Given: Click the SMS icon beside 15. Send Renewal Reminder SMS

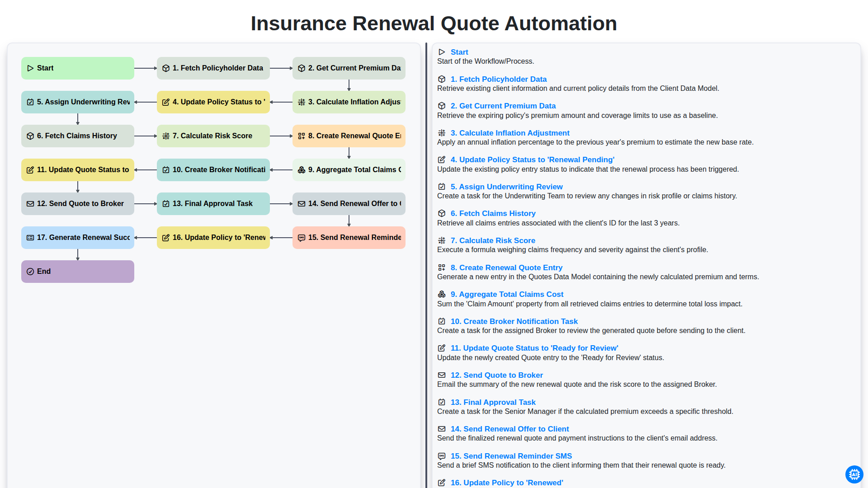Looking at the screenshot, I should (442, 456).
